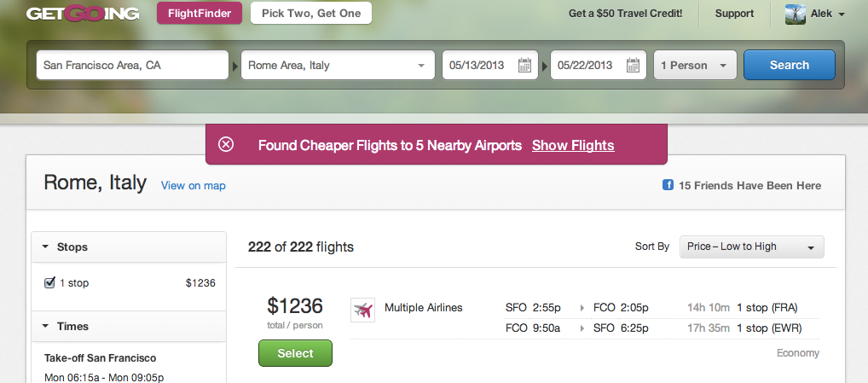The height and width of the screenshot is (383, 868).
Task: Dismiss the cheaper flights banner
Action: pyautogui.click(x=226, y=144)
